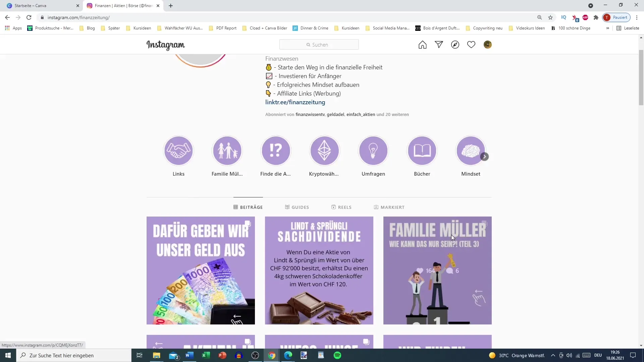The image size is (644, 362).
Task: Open Spotify from the taskbar
Action: coord(337,355)
